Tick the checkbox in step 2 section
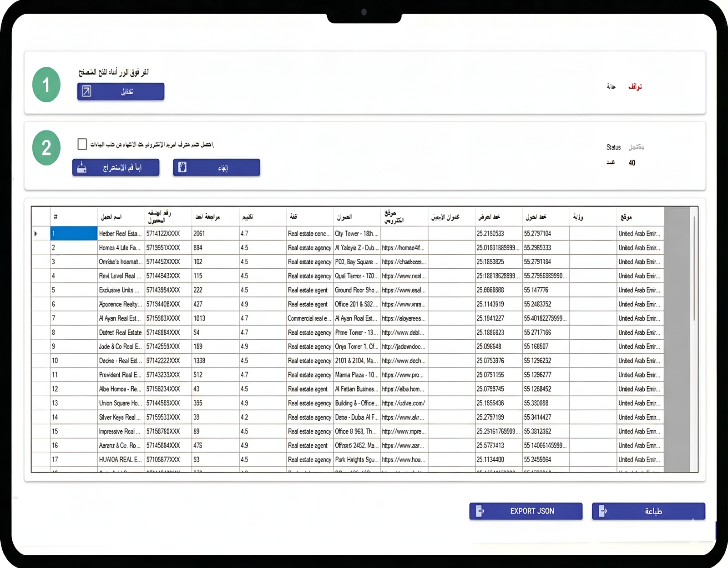This screenshot has height=568, width=728. [x=82, y=144]
